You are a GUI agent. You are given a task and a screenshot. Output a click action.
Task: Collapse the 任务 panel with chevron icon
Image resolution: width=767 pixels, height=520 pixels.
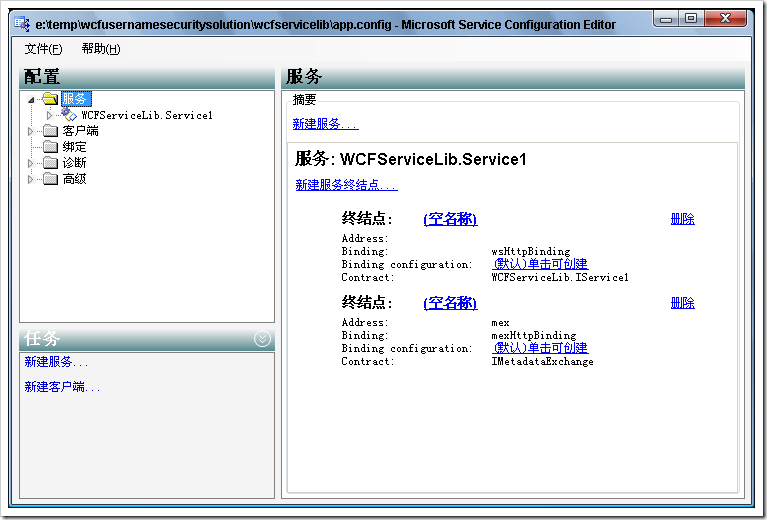[x=262, y=339]
